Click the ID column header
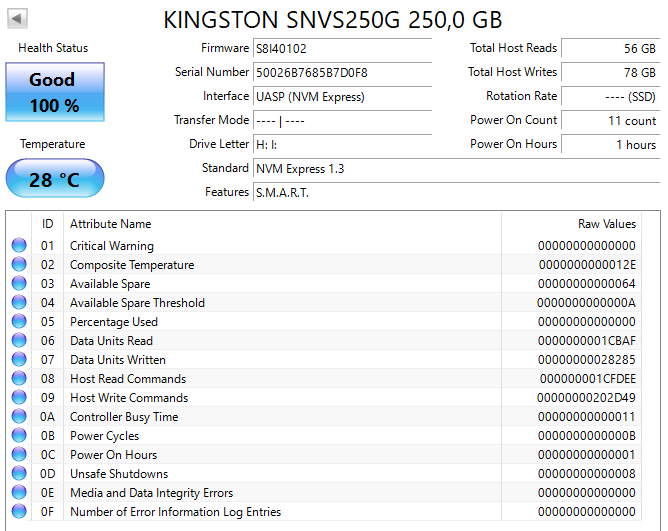 47,224
